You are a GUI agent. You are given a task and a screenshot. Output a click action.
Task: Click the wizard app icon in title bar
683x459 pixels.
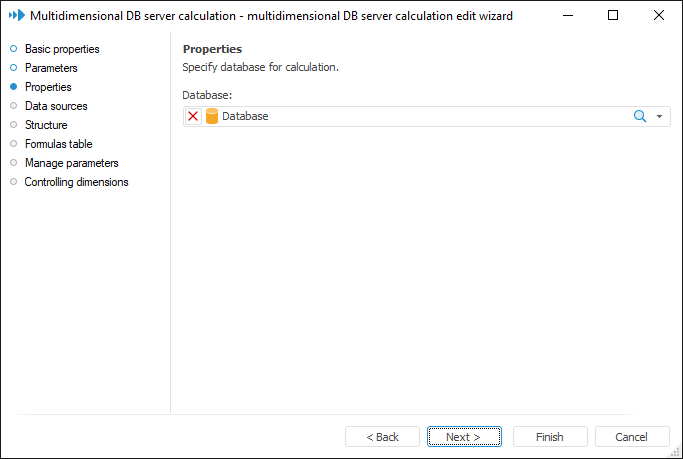click(16, 16)
